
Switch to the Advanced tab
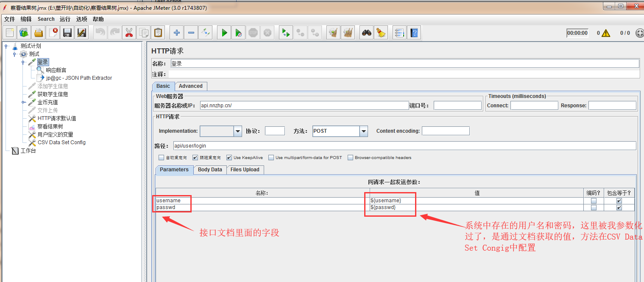coord(190,86)
